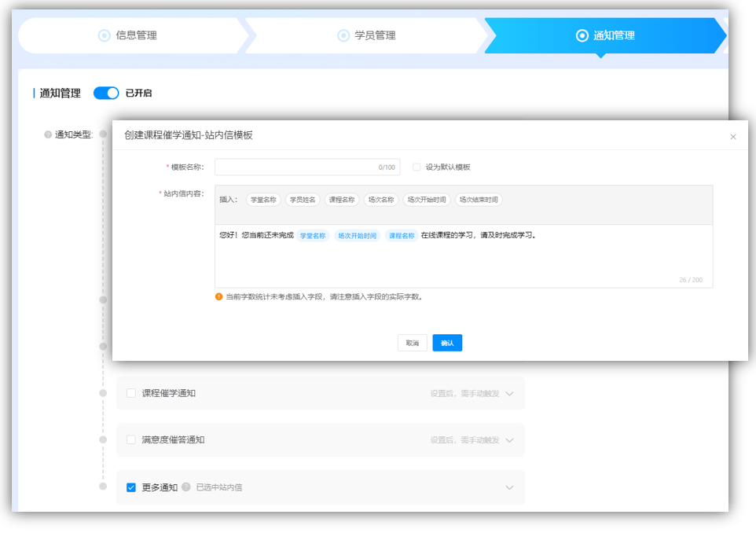
Task: Uncheck the 更多通知 checkbox
Action: 130,487
